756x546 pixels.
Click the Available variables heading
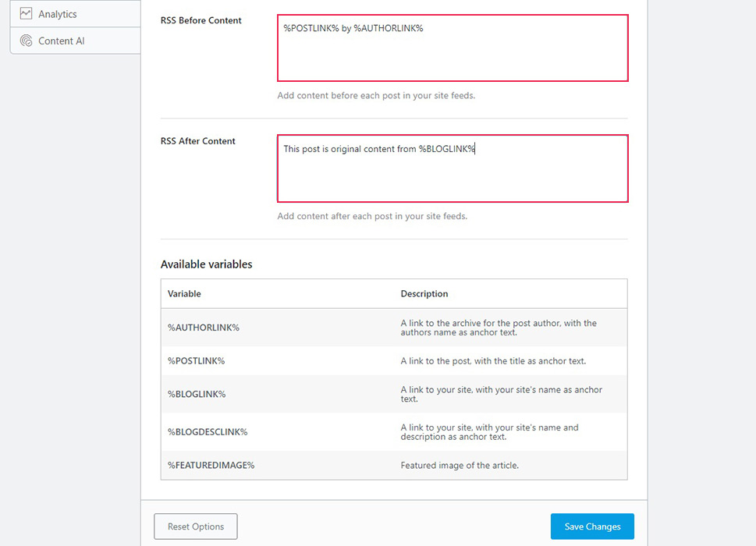click(x=207, y=264)
